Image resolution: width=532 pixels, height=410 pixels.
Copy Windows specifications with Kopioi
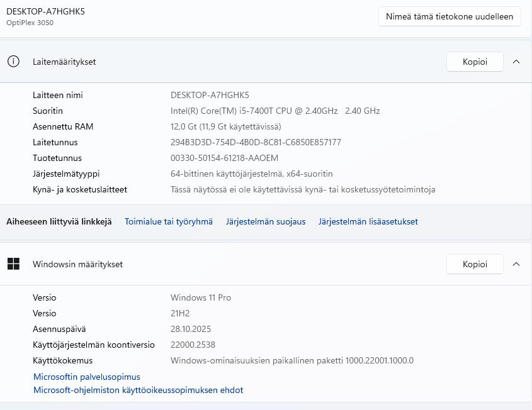coord(475,264)
